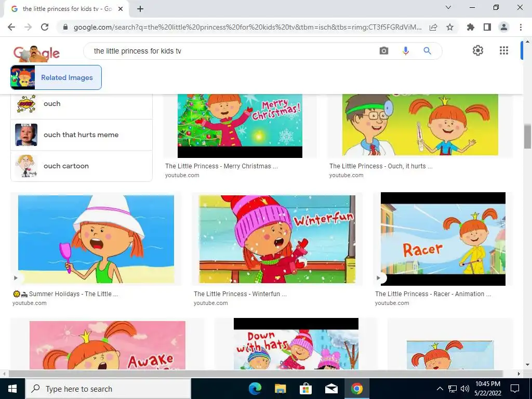Open the tab search dropdown chevron

(448, 7)
